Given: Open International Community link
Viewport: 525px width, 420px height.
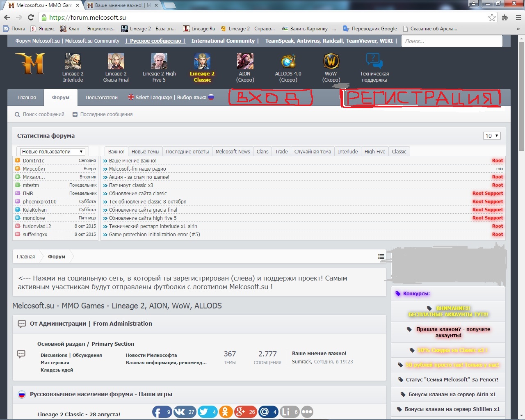Looking at the screenshot, I should click(225, 41).
